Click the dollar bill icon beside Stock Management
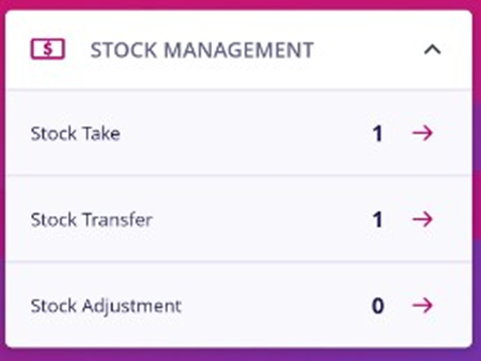This screenshot has height=361, width=481. coord(48,49)
